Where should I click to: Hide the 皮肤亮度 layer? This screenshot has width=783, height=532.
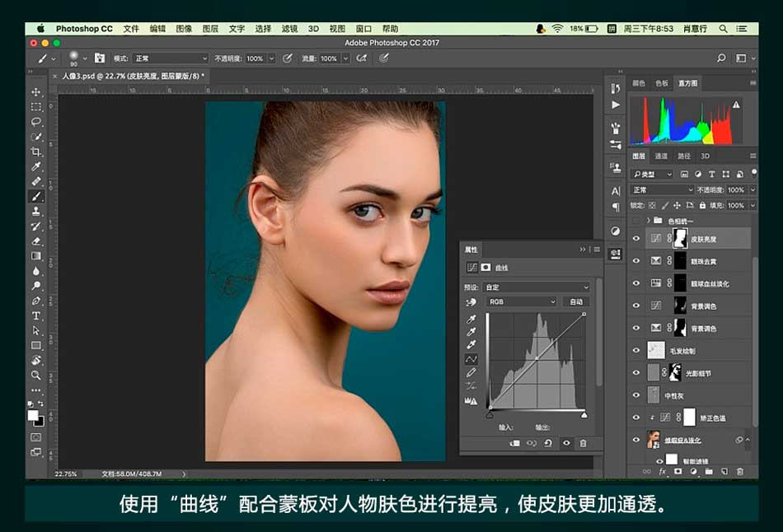[x=635, y=239]
